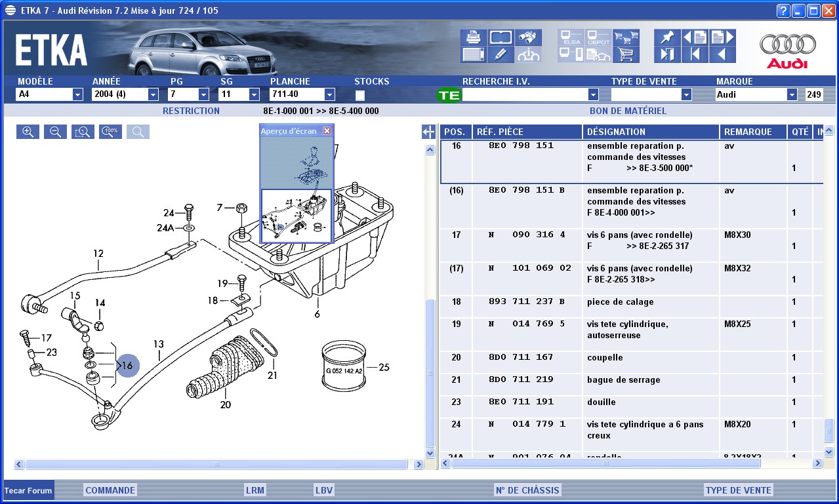Switch to the N° DE CHÂSSIS tab
Image resolution: width=839 pixels, height=504 pixels.
click(527, 490)
